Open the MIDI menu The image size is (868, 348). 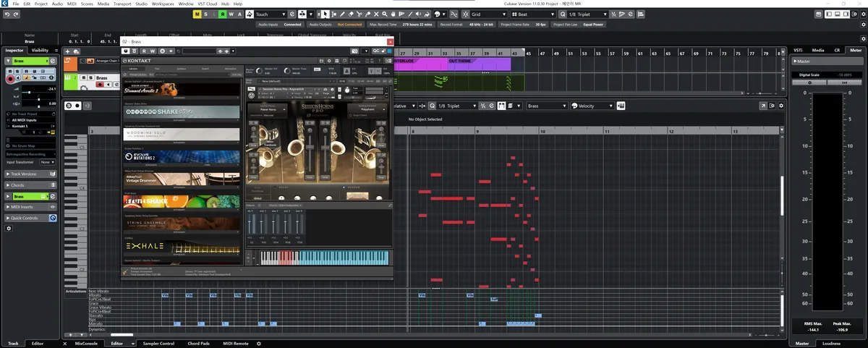(x=71, y=4)
